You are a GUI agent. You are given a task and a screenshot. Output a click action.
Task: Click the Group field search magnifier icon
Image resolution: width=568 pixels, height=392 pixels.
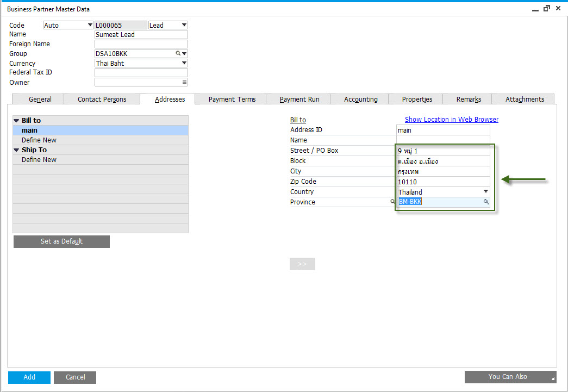178,53
